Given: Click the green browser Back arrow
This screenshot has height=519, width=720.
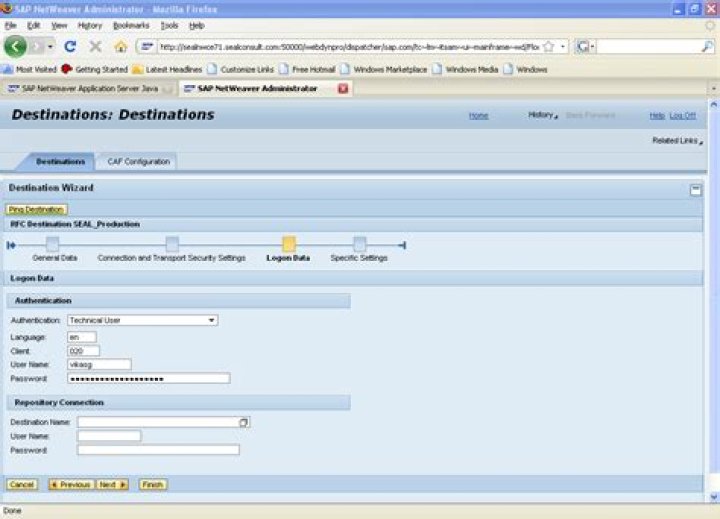Looking at the screenshot, I should tap(15, 46).
